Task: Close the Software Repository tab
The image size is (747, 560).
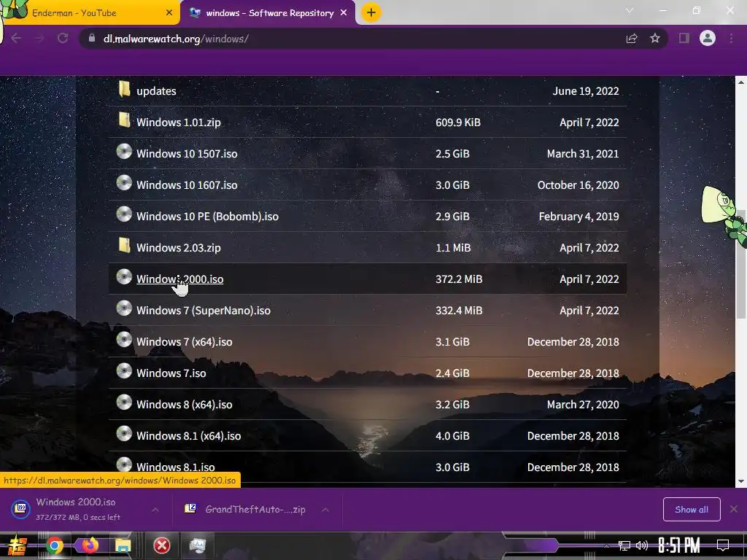Action: 344,13
